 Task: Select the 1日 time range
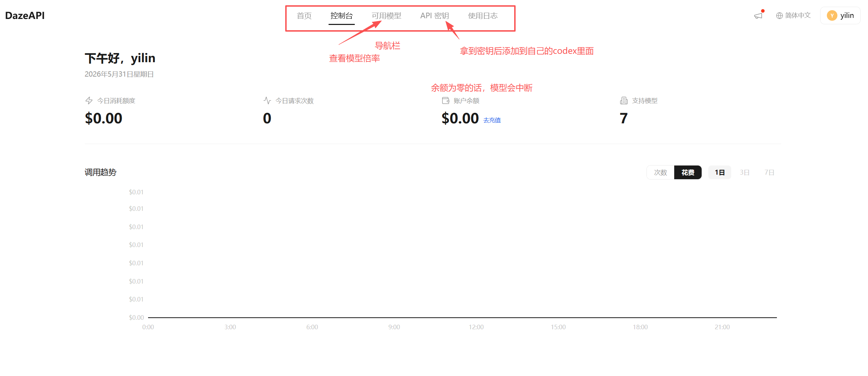720,173
